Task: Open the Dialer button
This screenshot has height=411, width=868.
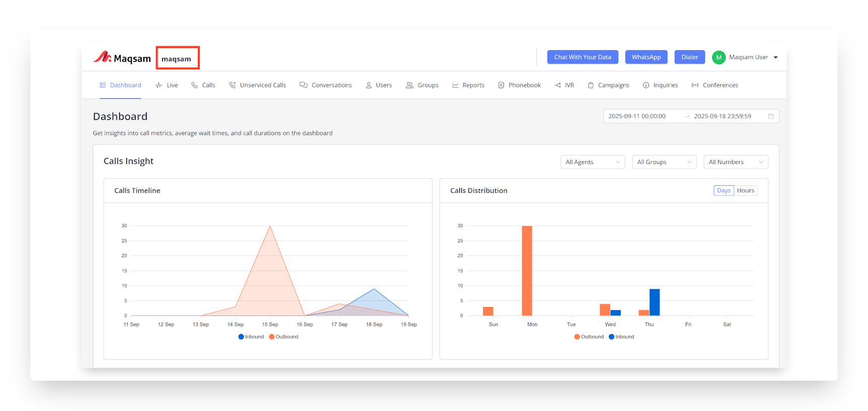Action: click(x=689, y=57)
